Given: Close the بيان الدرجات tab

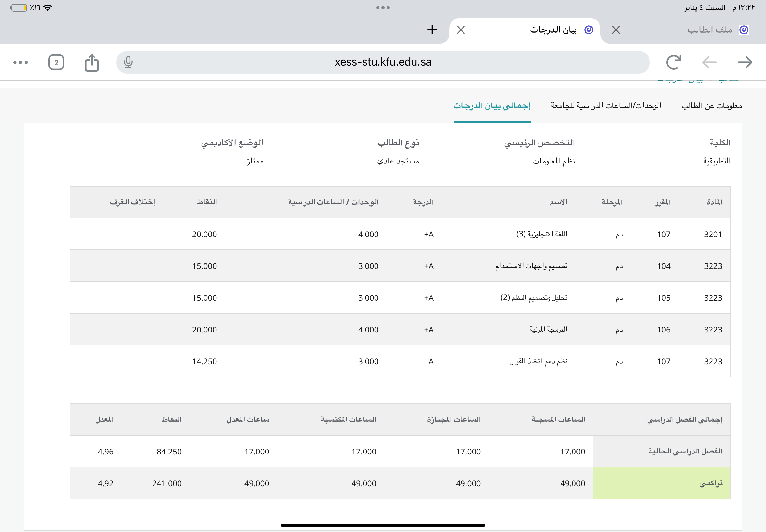Looking at the screenshot, I should pyautogui.click(x=461, y=30).
